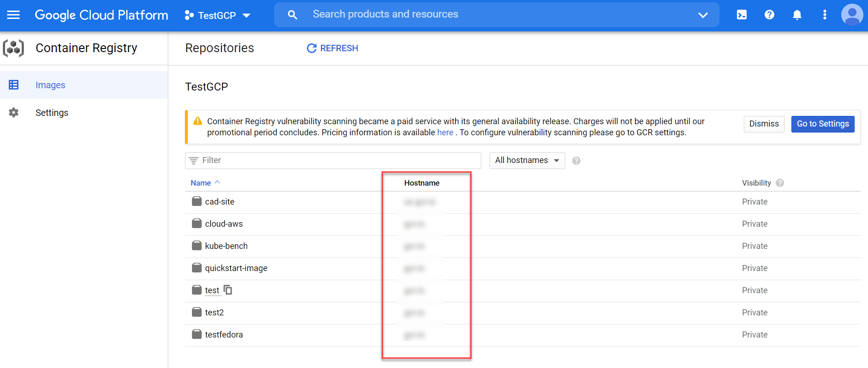Open the cad-site repository
Viewport: 868px width, 368px height.
point(220,202)
